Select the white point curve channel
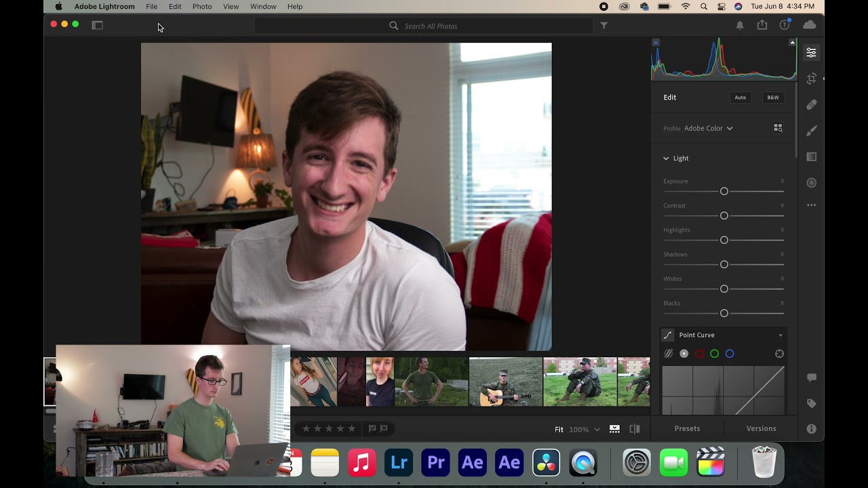Image resolution: width=868 pixels, height=488 pixels. 684,354
